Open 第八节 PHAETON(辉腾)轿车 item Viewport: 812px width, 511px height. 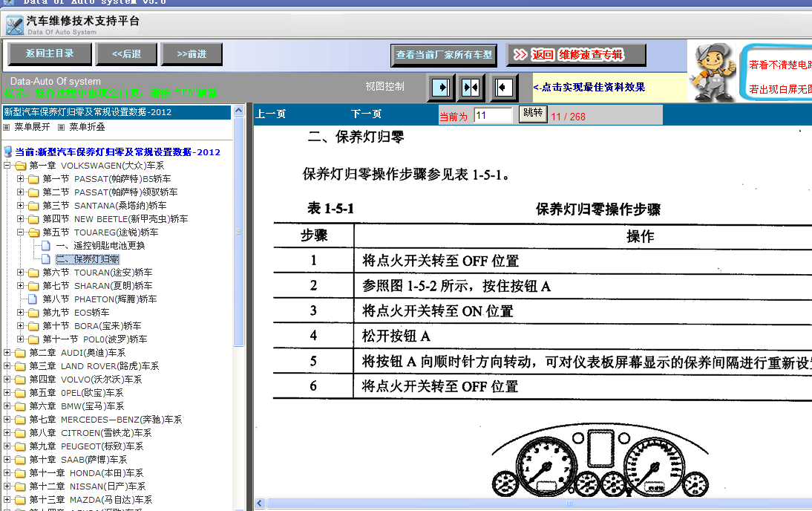(x=99, y=299)
